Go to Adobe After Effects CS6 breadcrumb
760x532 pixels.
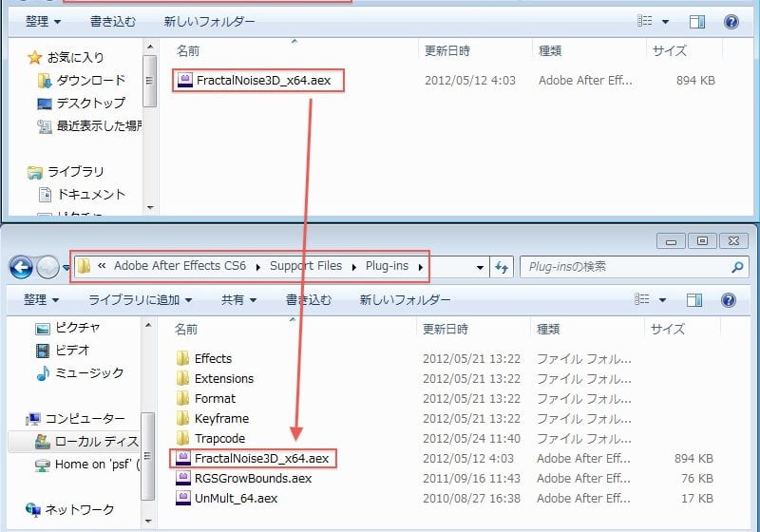180,266
